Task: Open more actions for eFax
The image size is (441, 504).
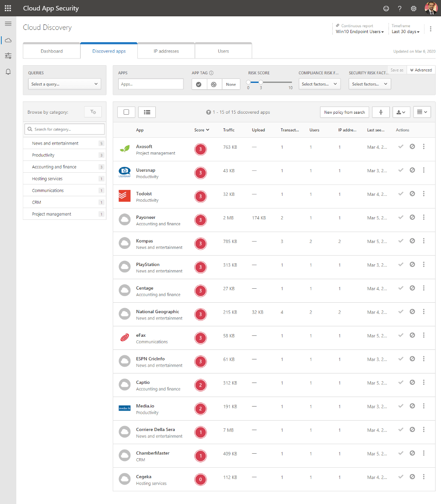Action: click(x=424, y=335)
